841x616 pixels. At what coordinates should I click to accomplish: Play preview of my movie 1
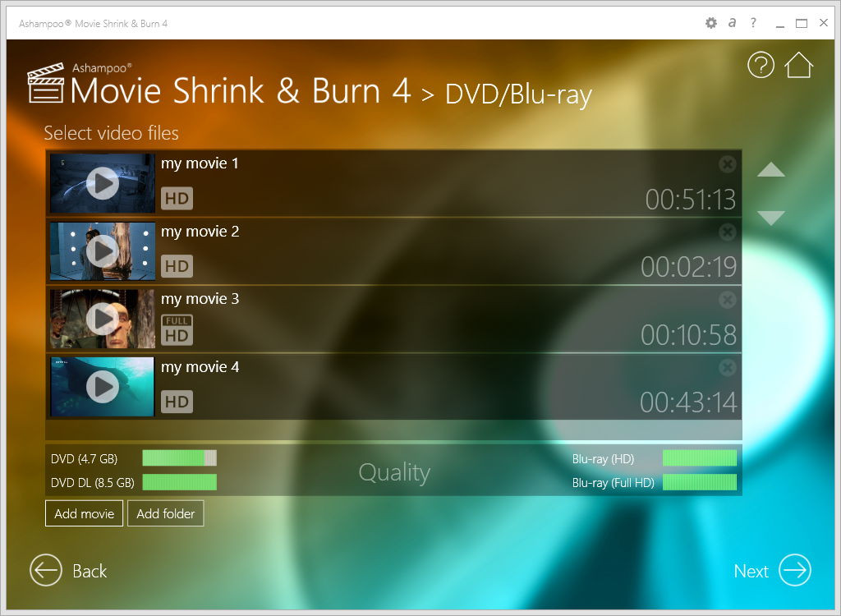pyautogui.click(x=103, y=183)
